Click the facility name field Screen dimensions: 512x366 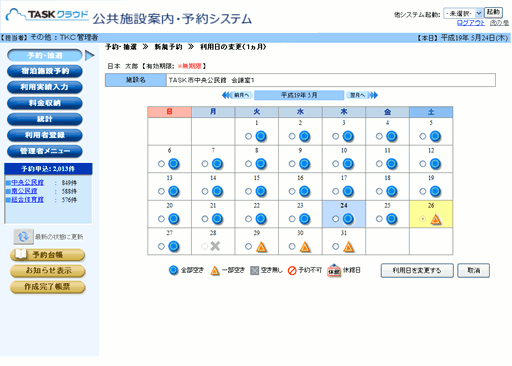(x=331, y=80)
